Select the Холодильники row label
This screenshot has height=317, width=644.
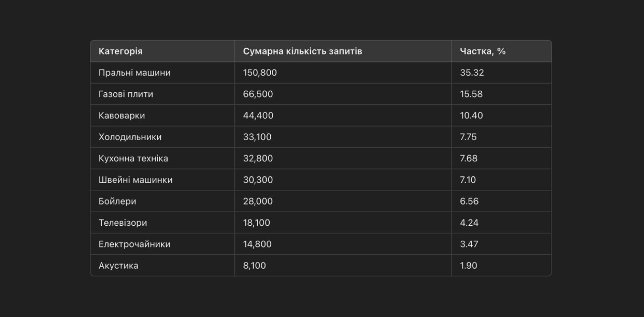point(130,137)
